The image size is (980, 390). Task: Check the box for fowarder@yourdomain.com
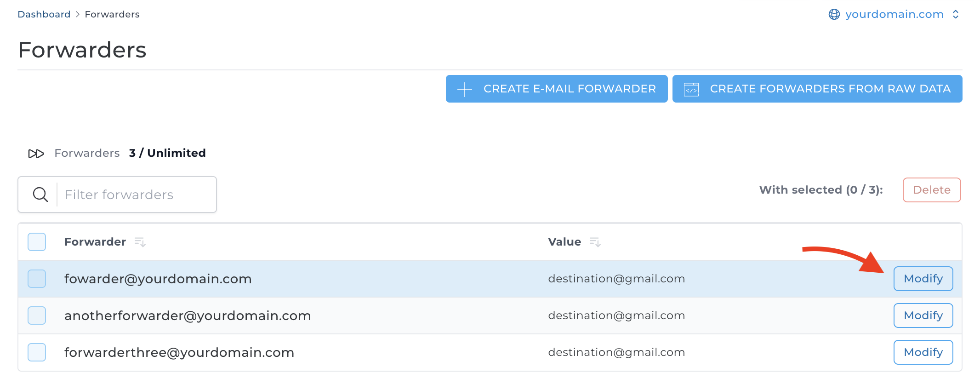click(37, 279)
